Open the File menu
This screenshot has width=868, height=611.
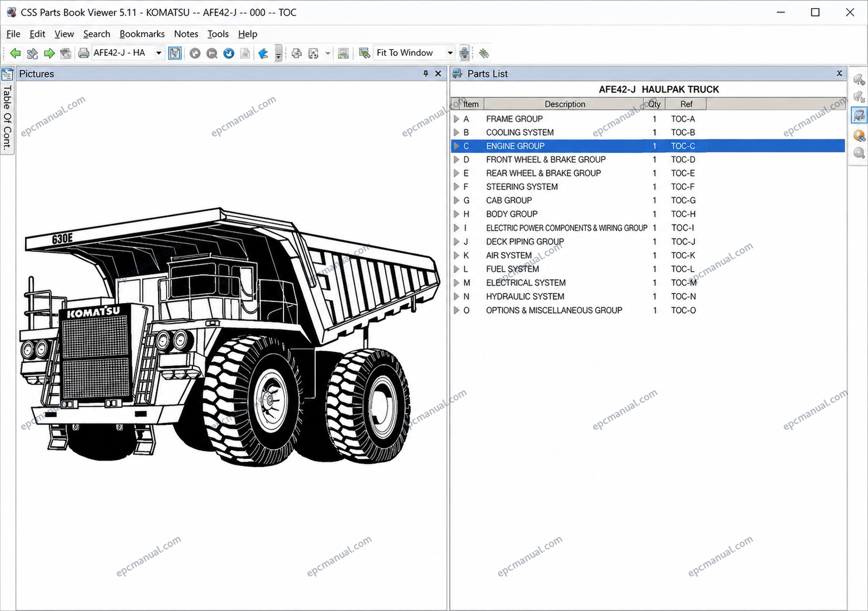[13, 34]
